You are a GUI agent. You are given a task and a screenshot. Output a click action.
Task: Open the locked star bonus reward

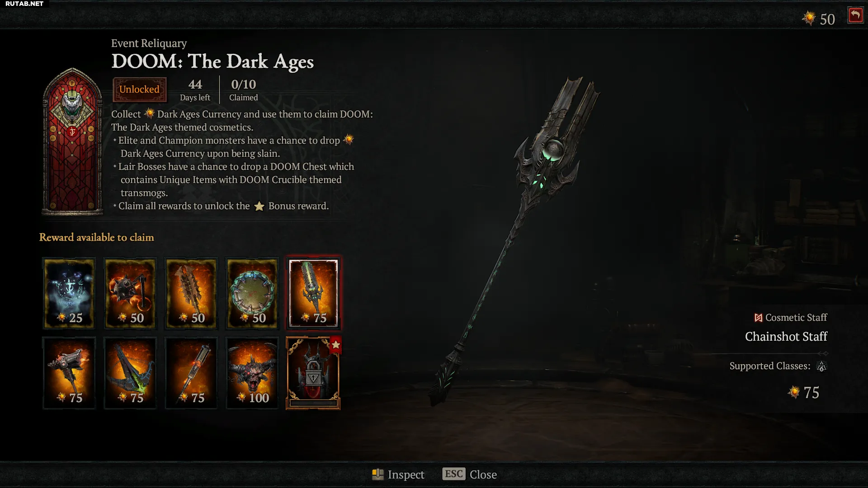click(313, 373)
